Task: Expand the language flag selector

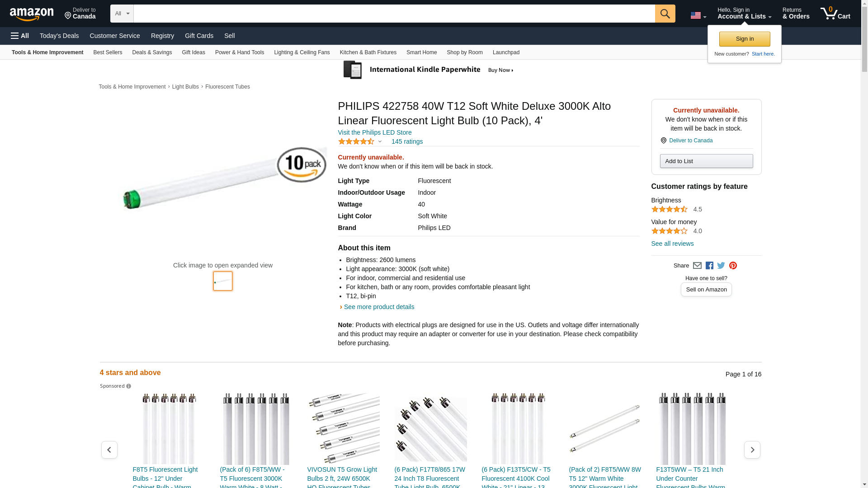Action: pyautogui.click(x=698, y=16)
